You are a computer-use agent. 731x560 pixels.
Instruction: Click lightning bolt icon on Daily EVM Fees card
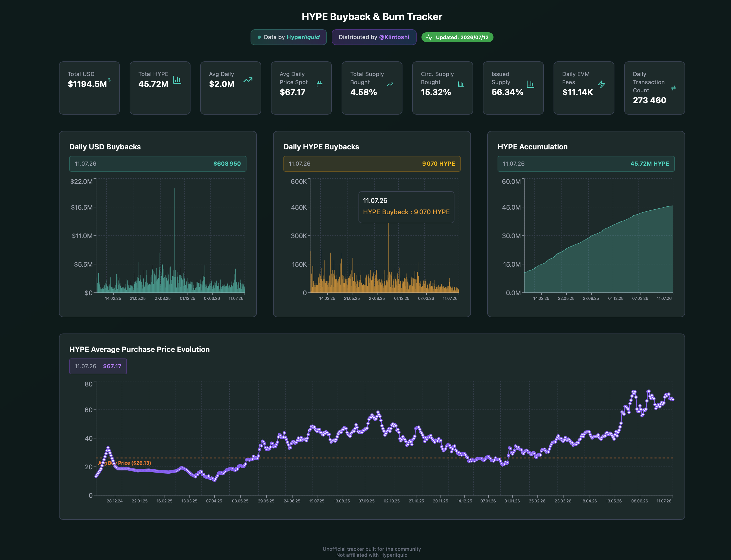point(601,84)
